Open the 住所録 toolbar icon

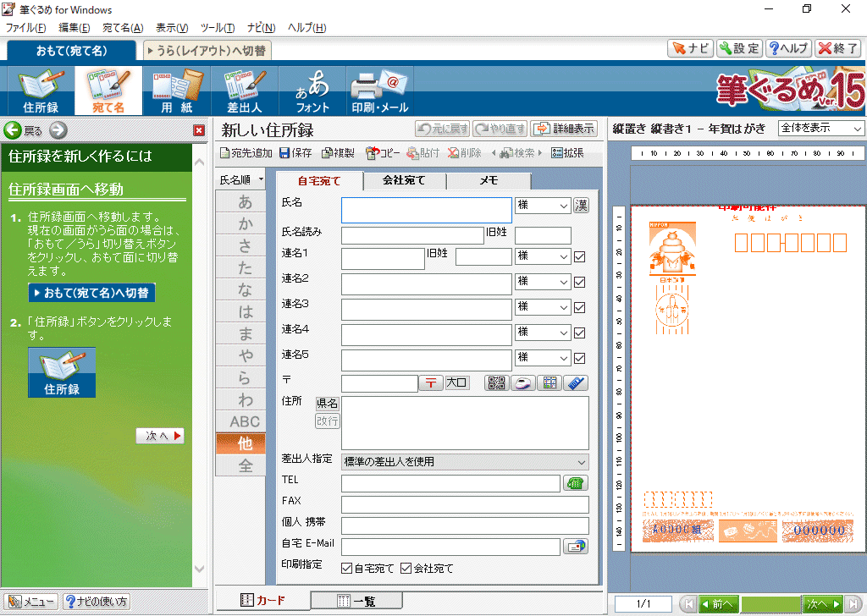[x=41, y=91]
